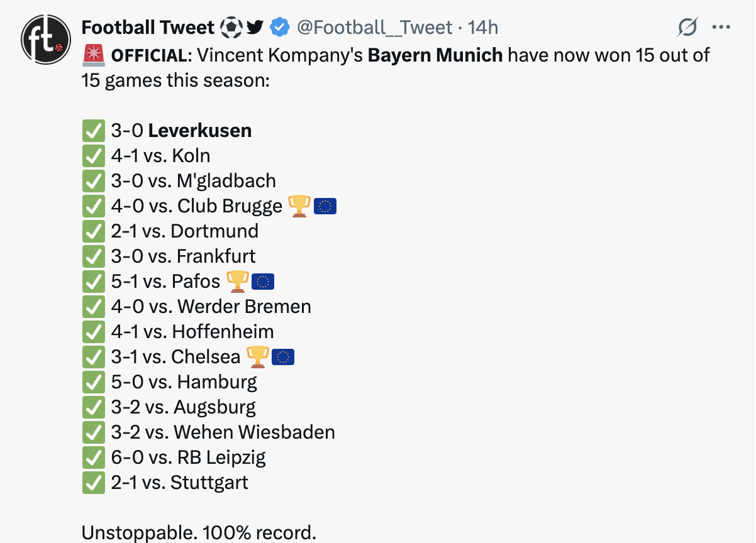Click the bold Leverkusen text
756x543 pixels.
(x=199, y=131)
